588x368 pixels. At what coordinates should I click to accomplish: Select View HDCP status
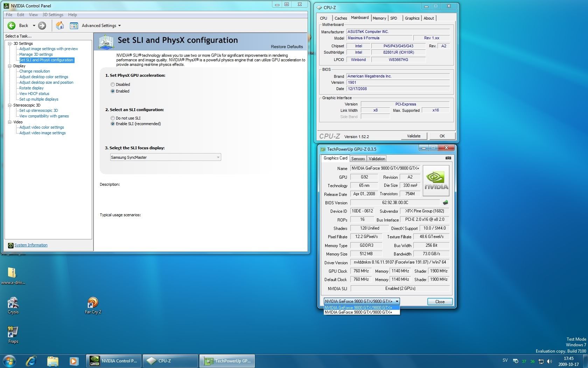pos(34,94)
